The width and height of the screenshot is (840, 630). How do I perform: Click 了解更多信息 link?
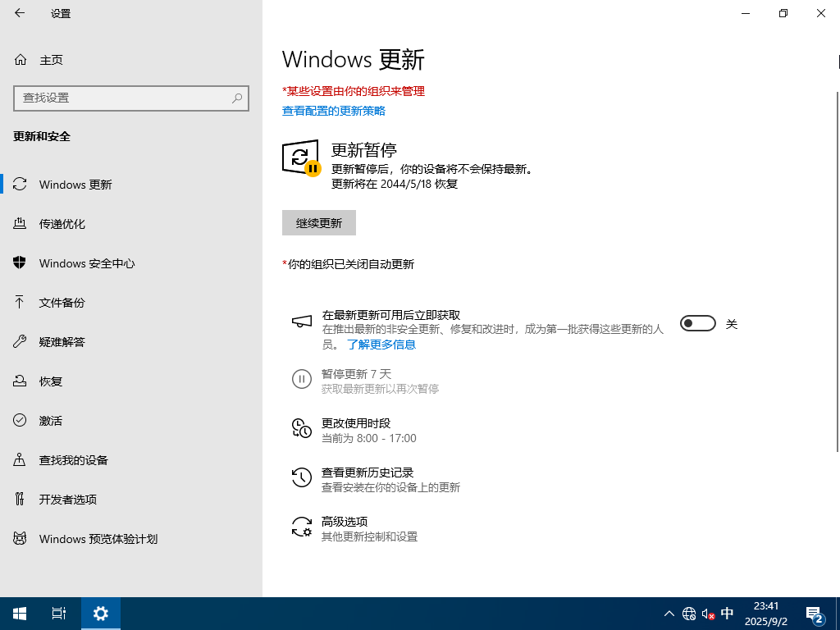coord(381,345)
